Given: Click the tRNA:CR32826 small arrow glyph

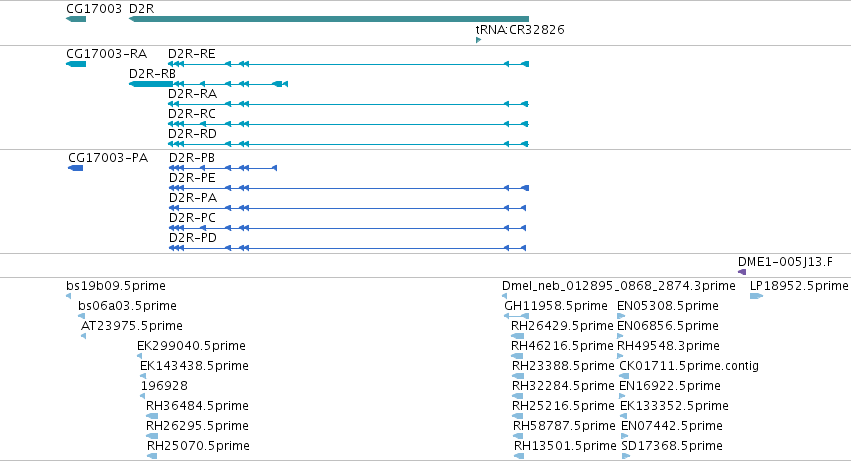Looking at the screenshot, I should [478, 40].
